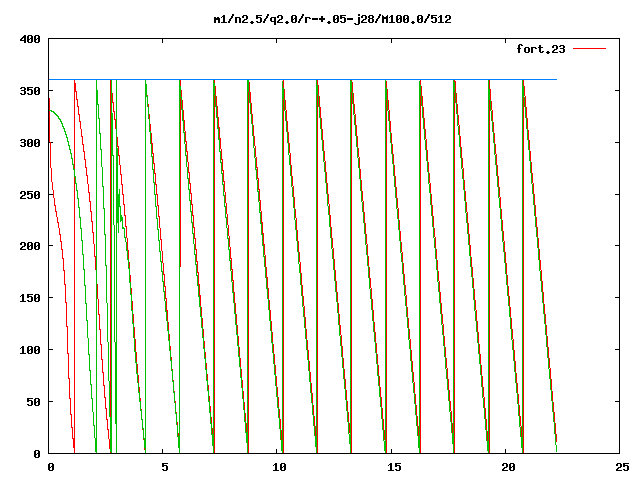The image size is (640, 480).
Task: Click the fort.23 legend label
Action: coord(541,49)
